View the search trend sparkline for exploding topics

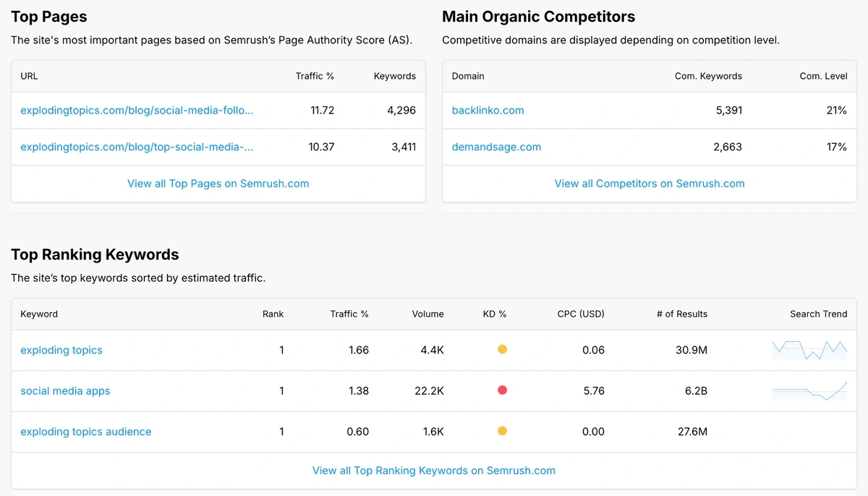809,350
